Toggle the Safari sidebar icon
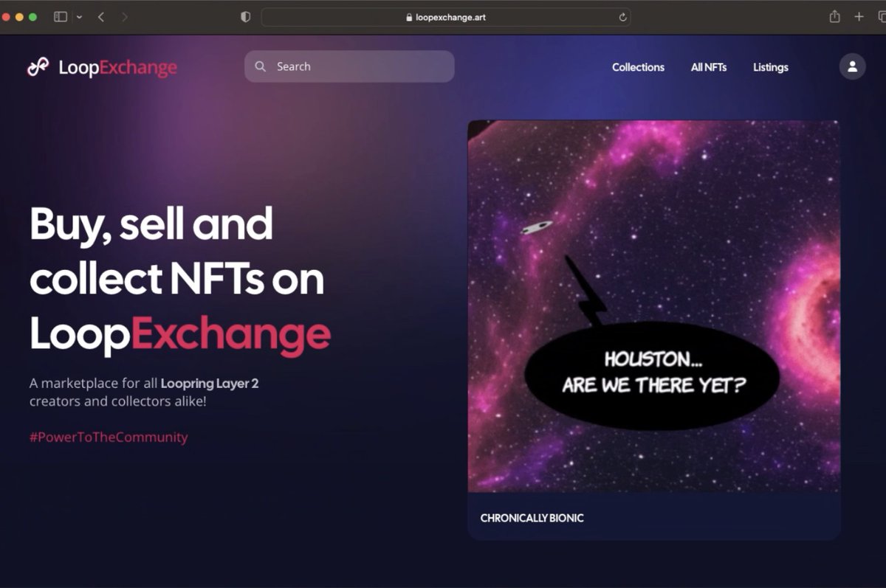 coord(61,17)
